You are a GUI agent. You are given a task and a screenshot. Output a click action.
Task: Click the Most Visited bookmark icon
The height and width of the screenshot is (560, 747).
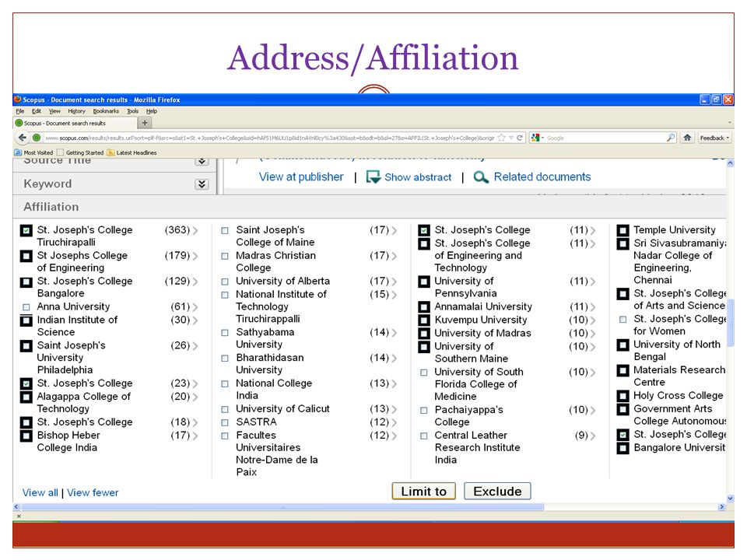(18, 153)
